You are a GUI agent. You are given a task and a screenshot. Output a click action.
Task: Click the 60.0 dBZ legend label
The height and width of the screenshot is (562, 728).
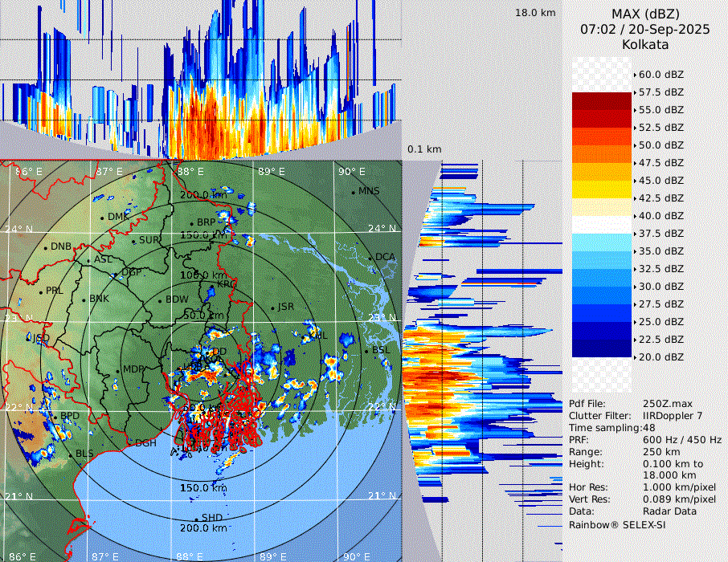(x=661, y=75)
